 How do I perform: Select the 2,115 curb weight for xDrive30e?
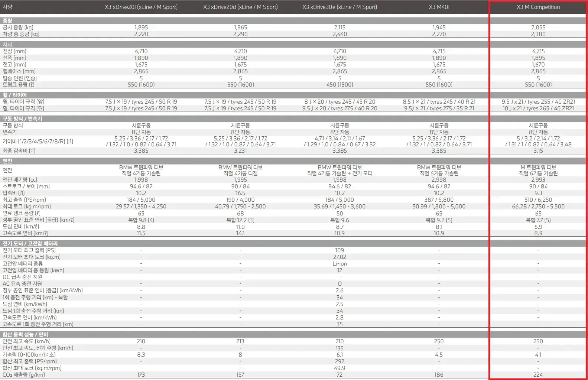[340, 27]
